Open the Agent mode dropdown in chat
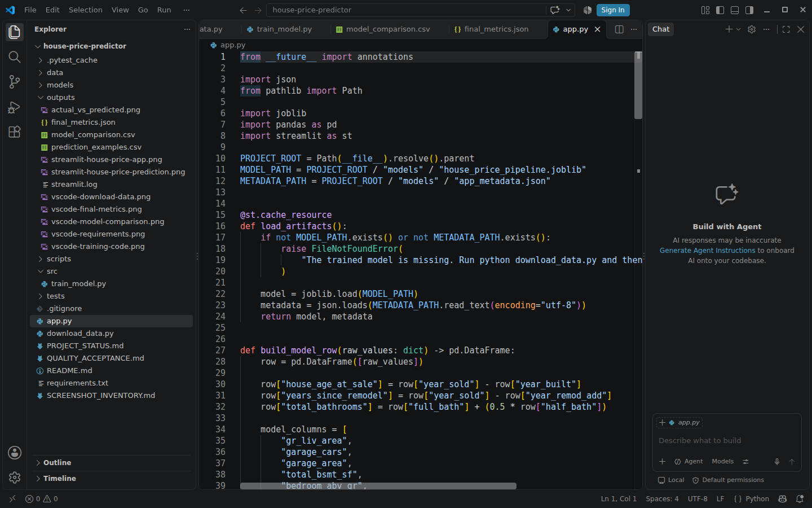This screenshot has width=812, height=508. [689, 462]
